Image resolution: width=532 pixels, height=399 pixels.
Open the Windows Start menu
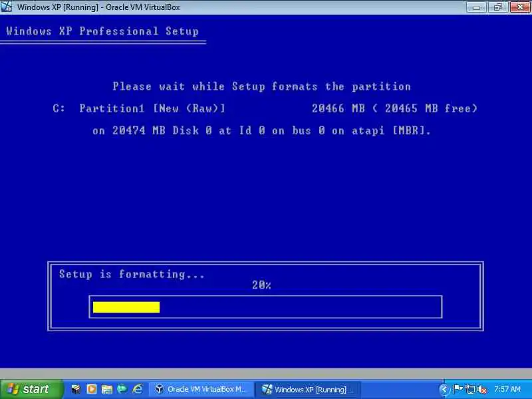click(x=31, y=389)
